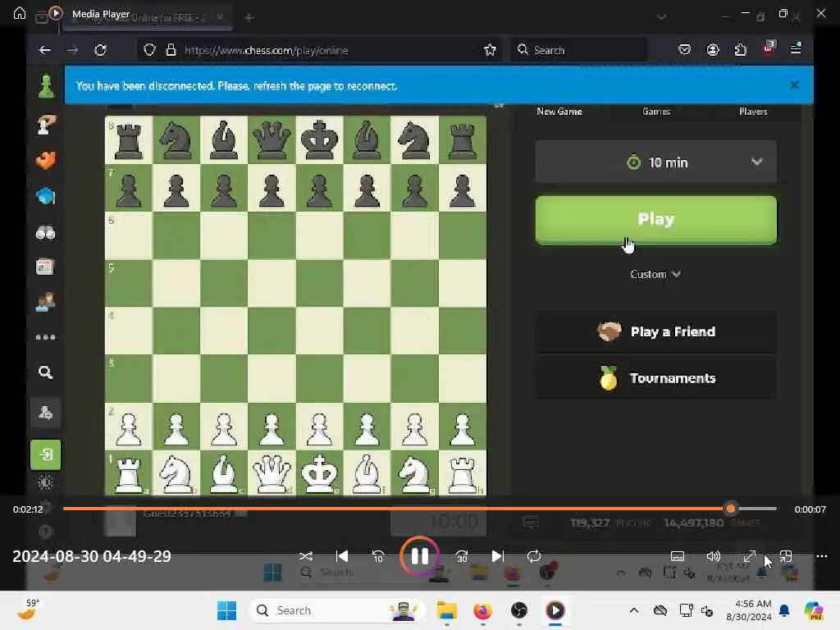Open the 4:56 AM clock and date
Viewport: 840px width, 630px height.
coord(748,610)
